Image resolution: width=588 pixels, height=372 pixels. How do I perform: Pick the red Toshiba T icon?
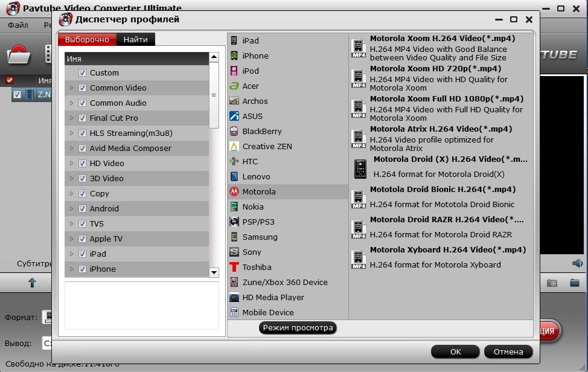[234, 267]
